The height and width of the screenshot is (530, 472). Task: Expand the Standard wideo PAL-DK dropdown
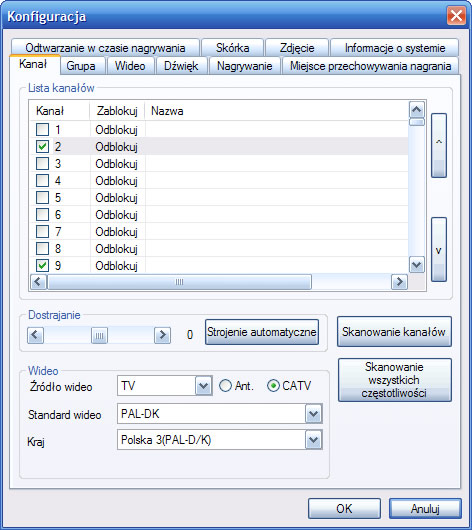pos(313,414)
